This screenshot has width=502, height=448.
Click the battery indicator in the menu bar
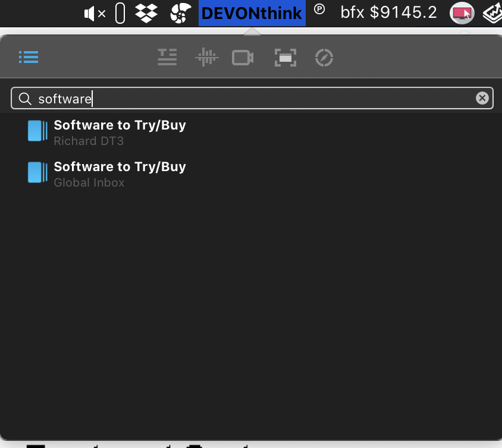click(120, 12)
